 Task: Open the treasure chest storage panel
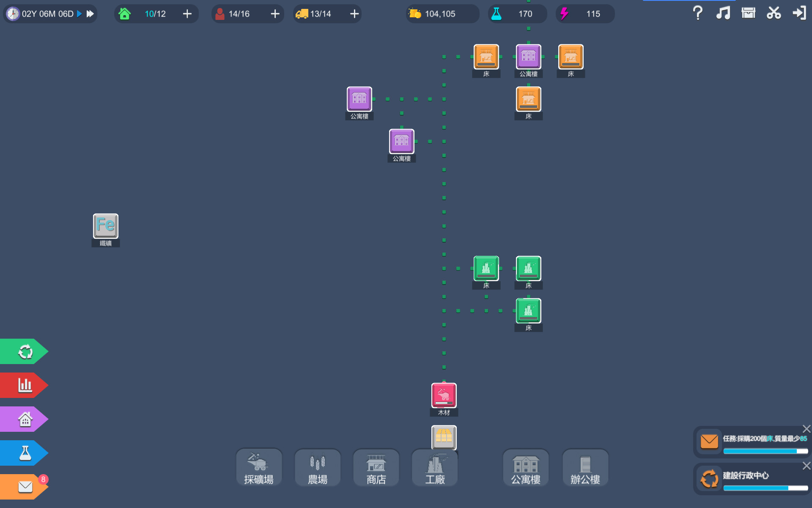[748, 13]
